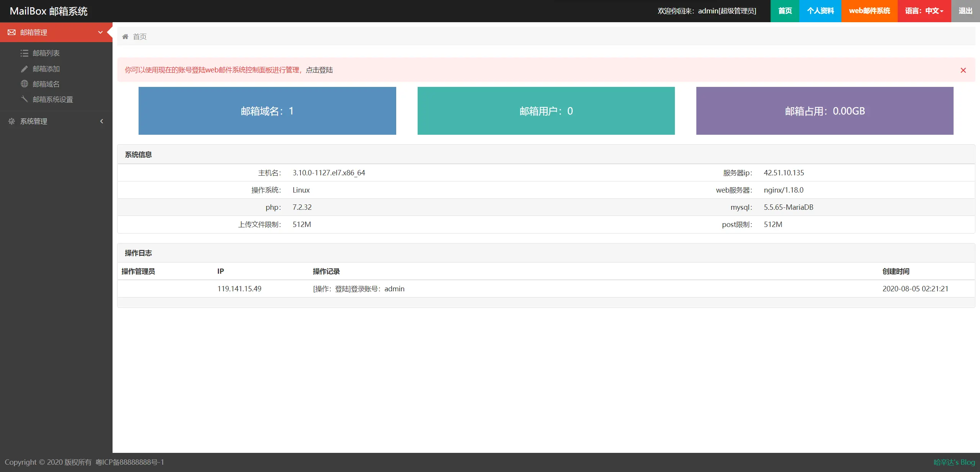Go to 首页 in the top navigation

click(785, 11)
